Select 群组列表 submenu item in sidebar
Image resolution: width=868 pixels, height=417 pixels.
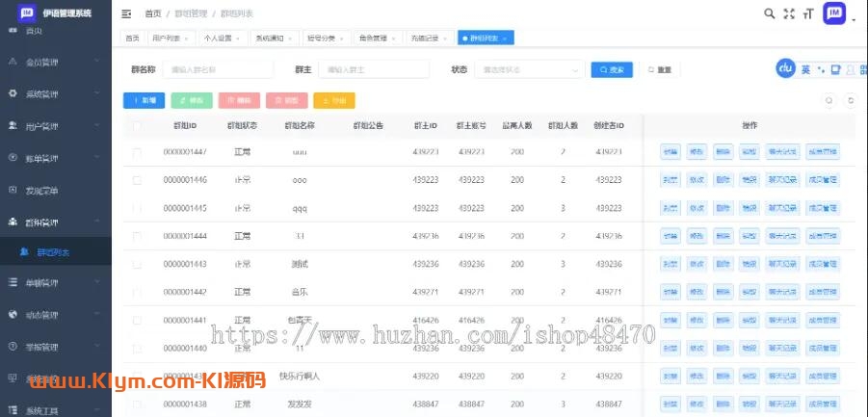click(55, 252)
